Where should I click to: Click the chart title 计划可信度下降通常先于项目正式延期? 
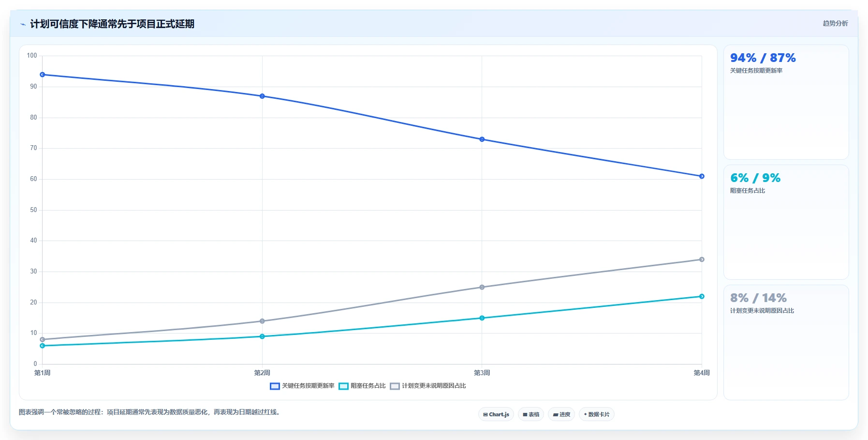tap(112, 24)
